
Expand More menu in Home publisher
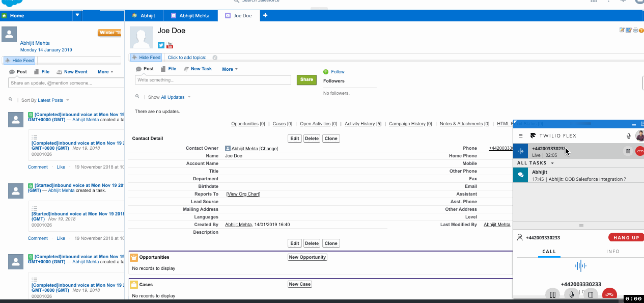tap(105, 72)
